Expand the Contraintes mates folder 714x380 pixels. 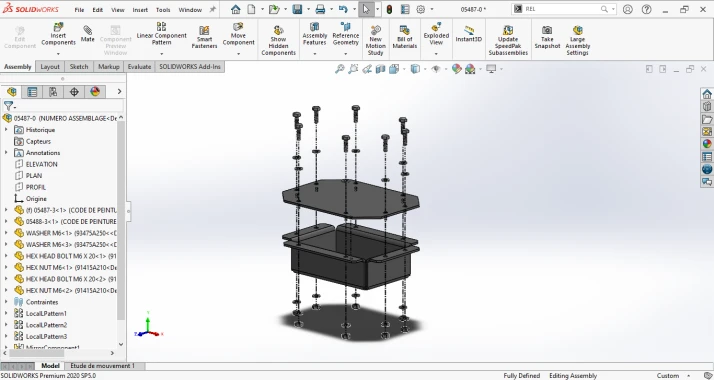pos(6,302)
